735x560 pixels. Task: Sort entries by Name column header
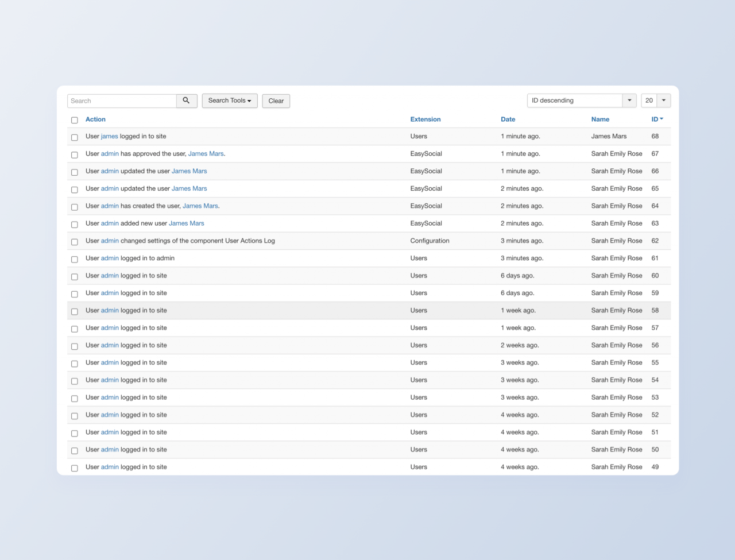tap(600, 119)
